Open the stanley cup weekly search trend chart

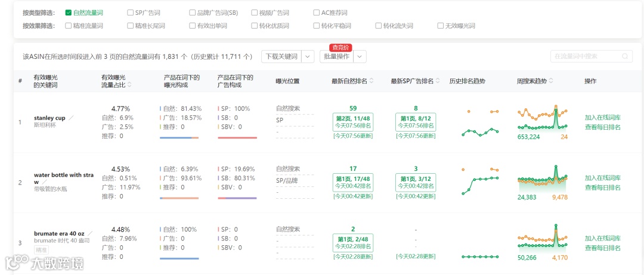pyautogui.click(x=543, y=118)
